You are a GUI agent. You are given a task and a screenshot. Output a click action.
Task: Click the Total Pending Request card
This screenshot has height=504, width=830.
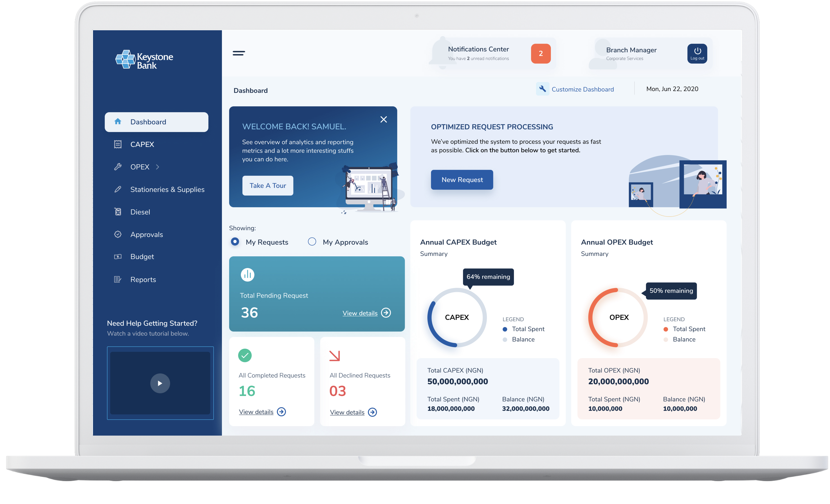[x=317, y=294]
